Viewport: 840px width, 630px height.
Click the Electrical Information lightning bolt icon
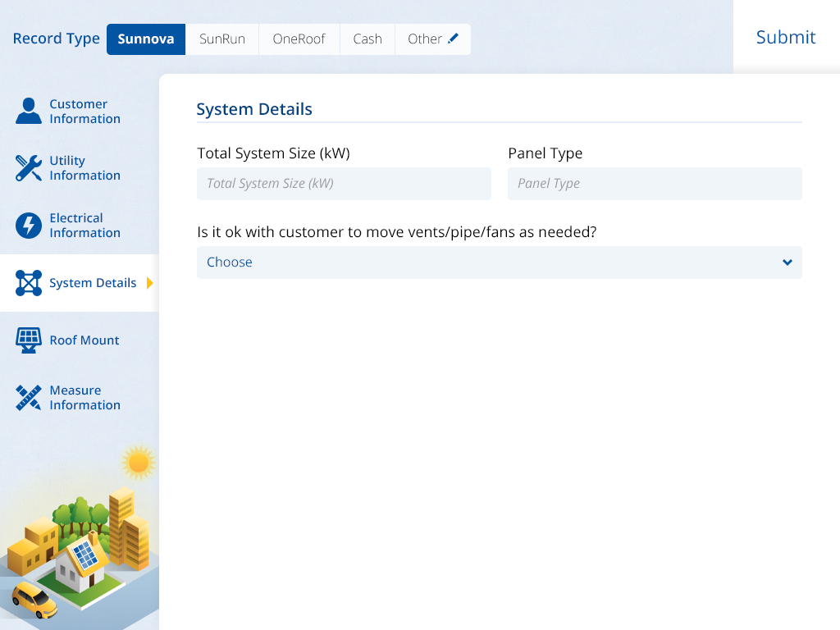click(29, 225)
